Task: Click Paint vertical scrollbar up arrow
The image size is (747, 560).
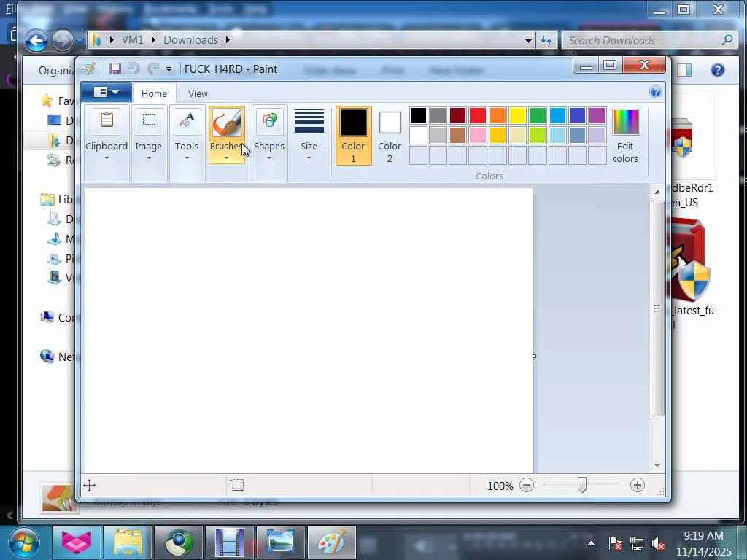Action: pos(657,192)
